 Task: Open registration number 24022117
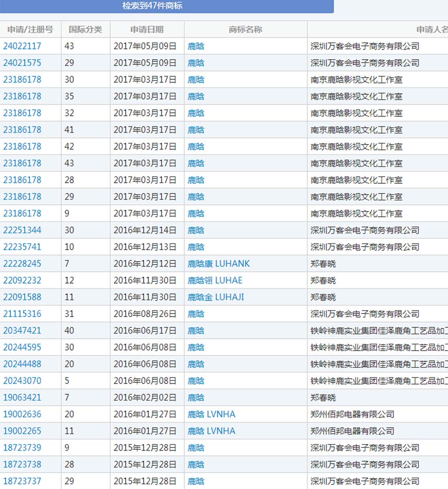(x=22, y=46)
